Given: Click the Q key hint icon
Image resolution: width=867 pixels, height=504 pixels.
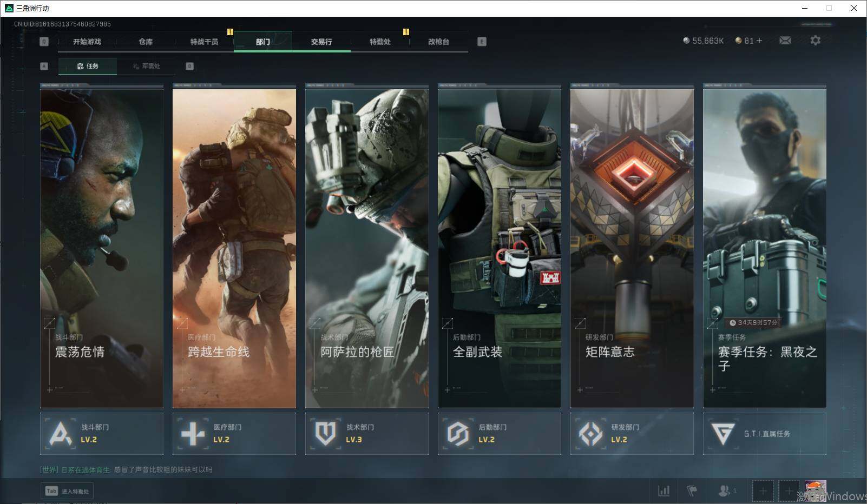Looking at the screenshot, I should pos(44,42).
